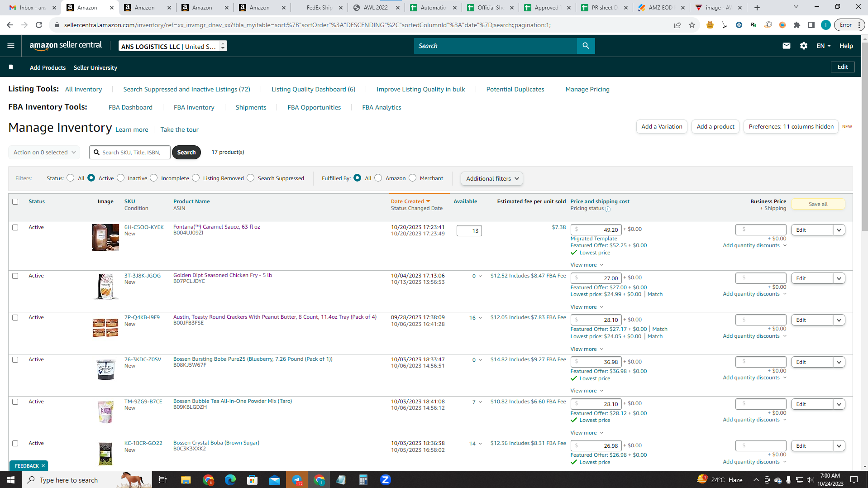Open Edit dropdown arrow for Fontana Caramel Sauce
868x488 pixels.
[839, 230]
